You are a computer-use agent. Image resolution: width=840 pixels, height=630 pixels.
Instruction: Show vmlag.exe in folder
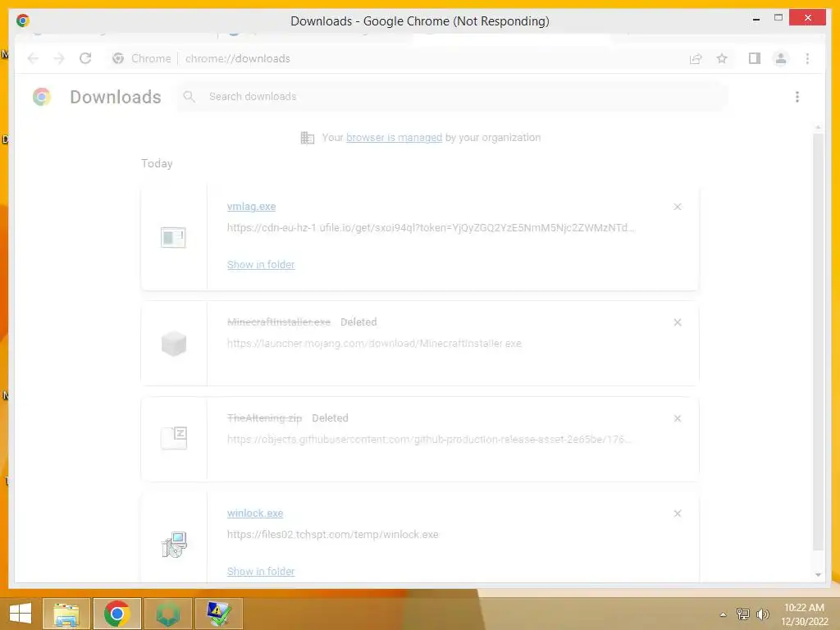(x=261, y=265)
